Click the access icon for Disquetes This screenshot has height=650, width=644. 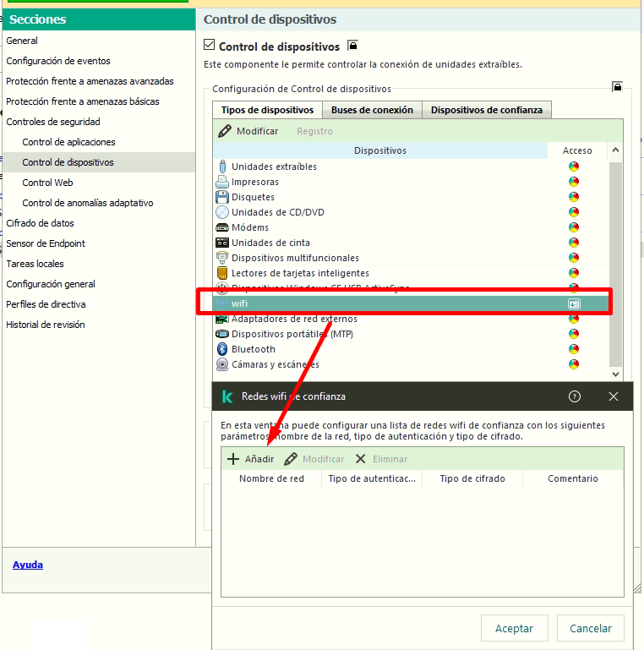(x=574, y=197)
